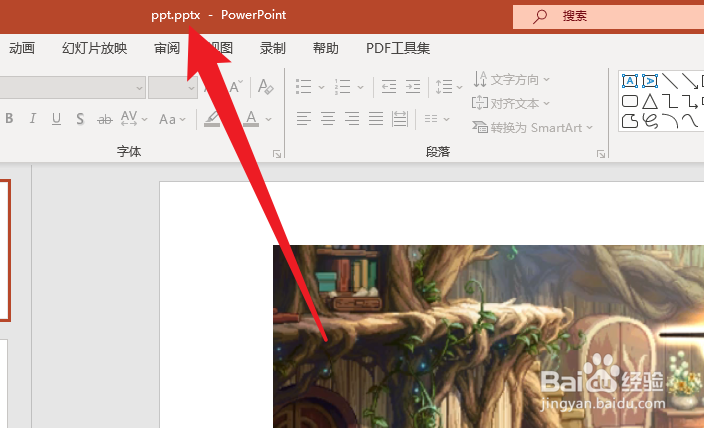Toggle strikethrough ab button
704x428 pixels.
point(105,119)
